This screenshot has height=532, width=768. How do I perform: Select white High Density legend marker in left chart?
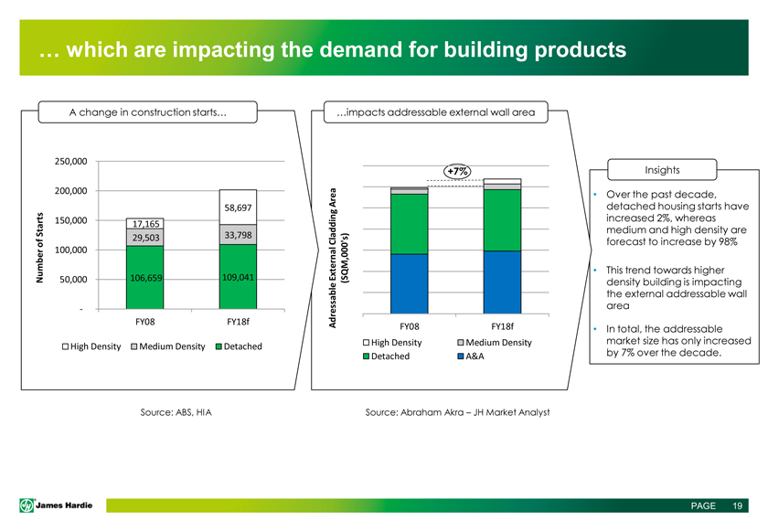click(x=64, y=346)
